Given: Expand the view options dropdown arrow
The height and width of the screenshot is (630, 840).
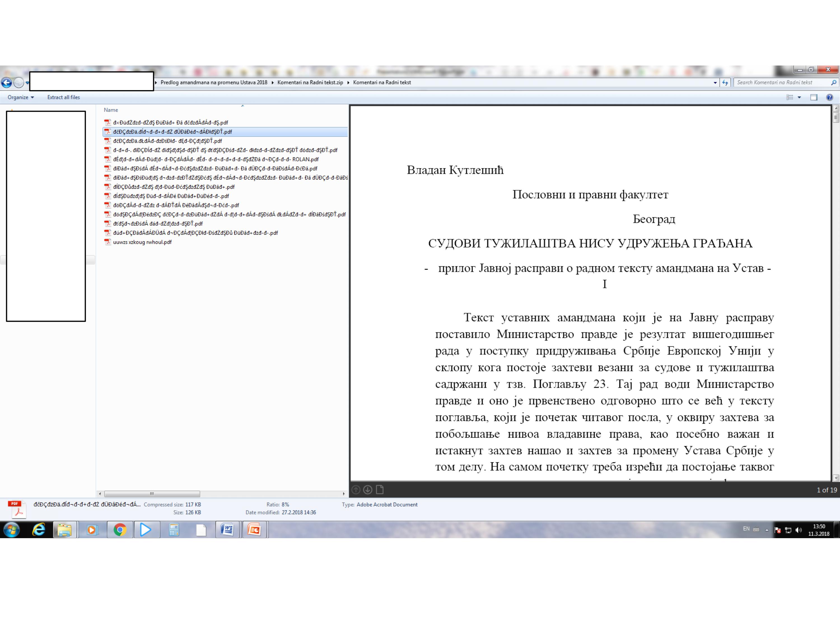Looking at the screenshot, I should tap(799, 97).
